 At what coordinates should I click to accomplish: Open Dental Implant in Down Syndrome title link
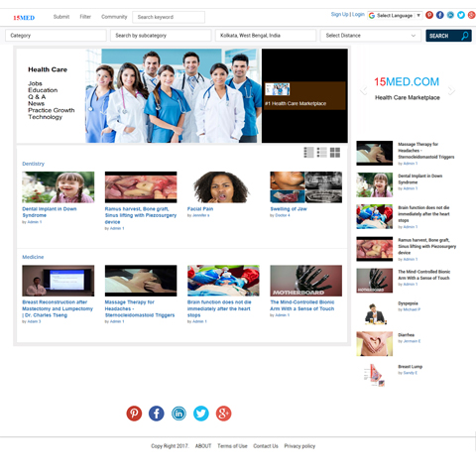click(x=50, y=212)
